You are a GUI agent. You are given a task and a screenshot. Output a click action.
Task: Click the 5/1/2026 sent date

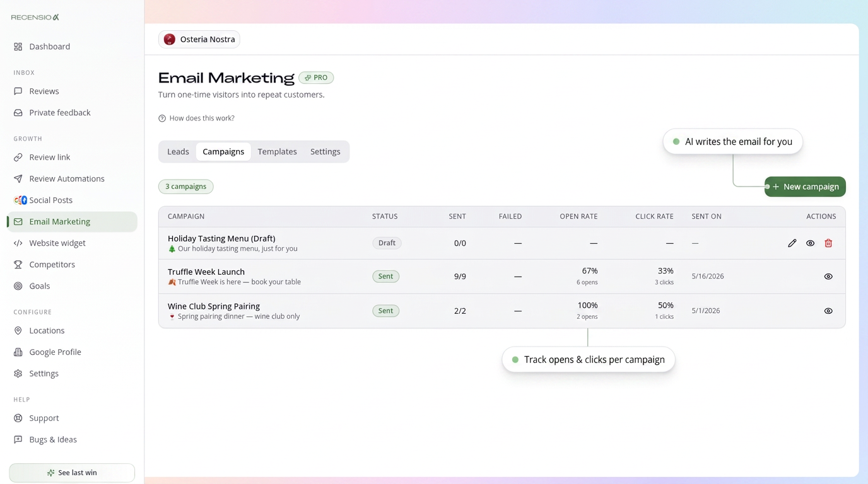706,311
